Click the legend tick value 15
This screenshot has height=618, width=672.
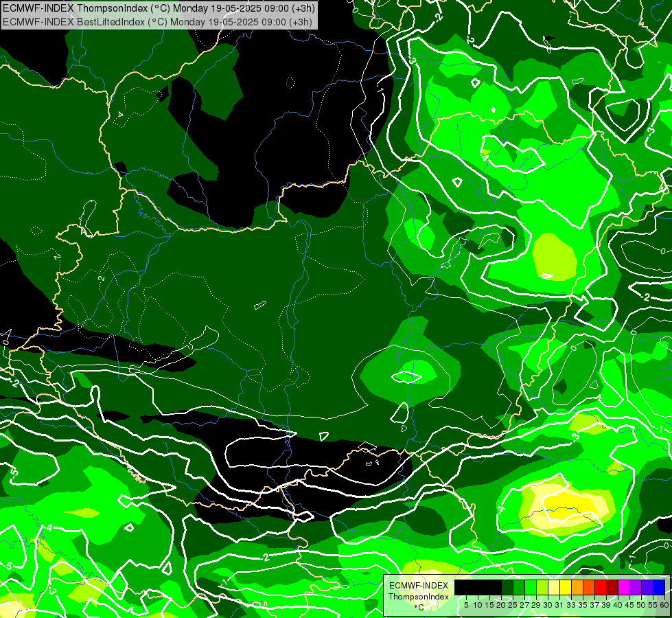point(489,605)
